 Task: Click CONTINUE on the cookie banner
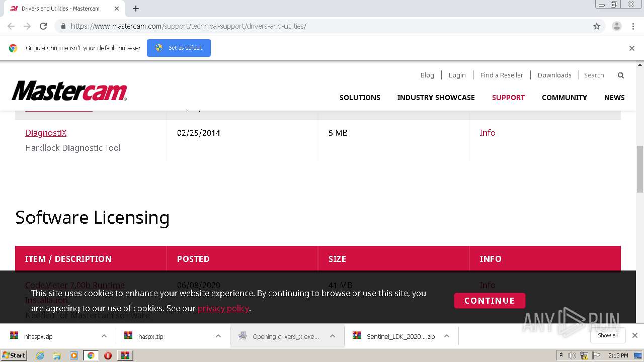coord(490,301)
